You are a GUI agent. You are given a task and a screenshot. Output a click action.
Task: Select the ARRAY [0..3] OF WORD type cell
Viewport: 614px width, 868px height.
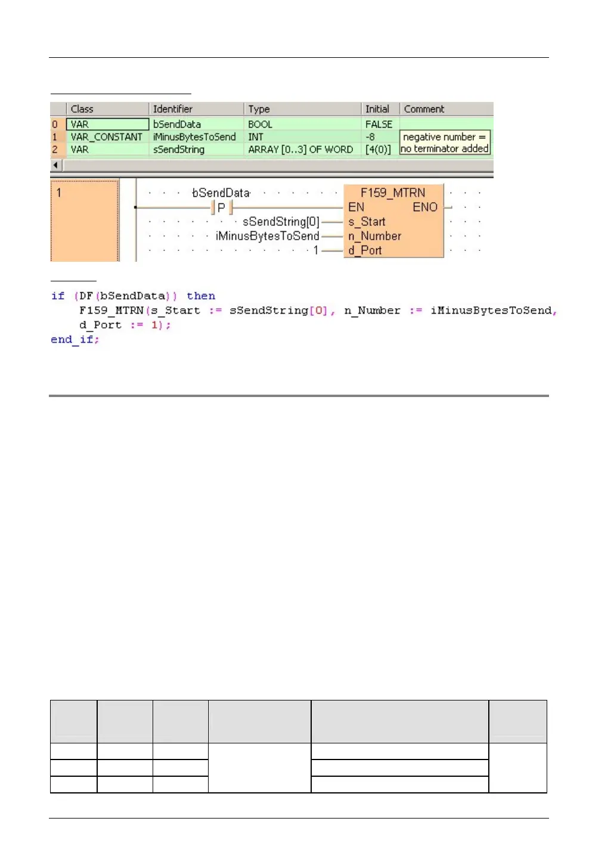pyautogui.click(x=302, y=149)
